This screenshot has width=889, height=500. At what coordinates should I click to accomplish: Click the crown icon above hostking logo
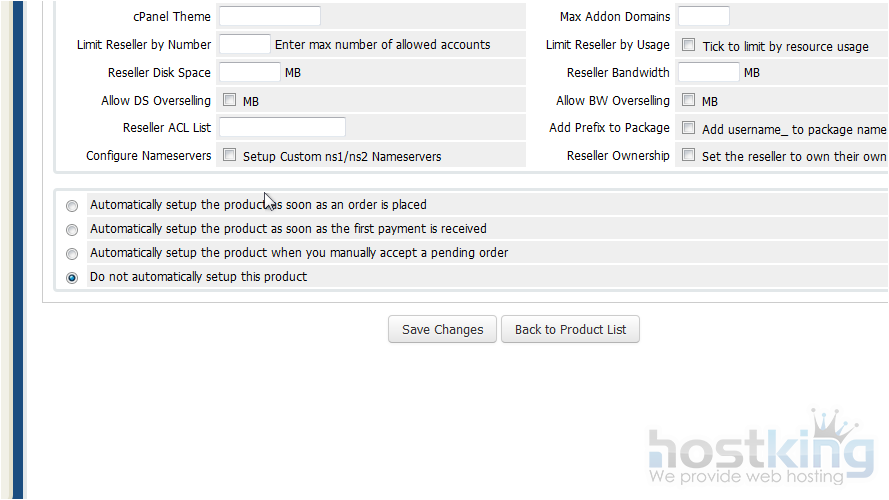(x=833, y=423)
